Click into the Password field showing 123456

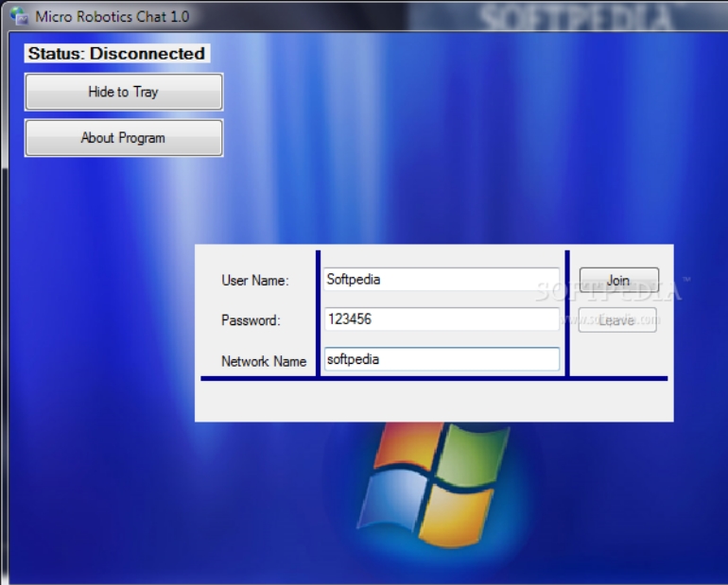[x=441, y=319]
